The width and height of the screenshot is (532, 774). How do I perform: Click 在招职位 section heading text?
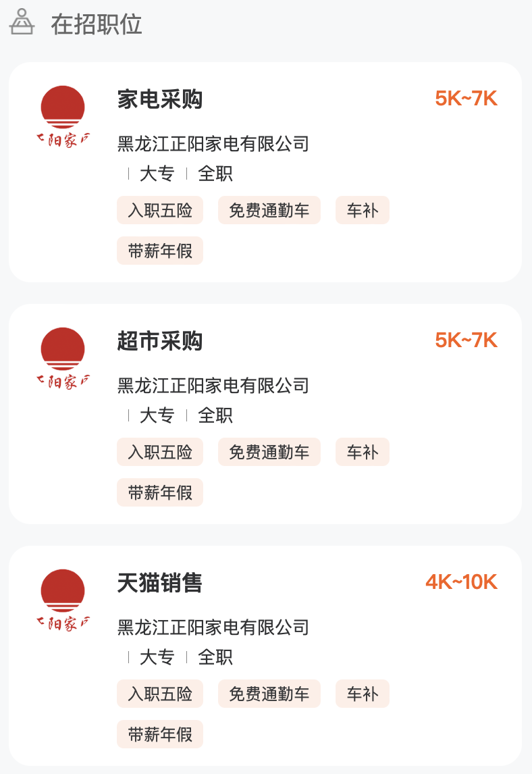(97, 24)
